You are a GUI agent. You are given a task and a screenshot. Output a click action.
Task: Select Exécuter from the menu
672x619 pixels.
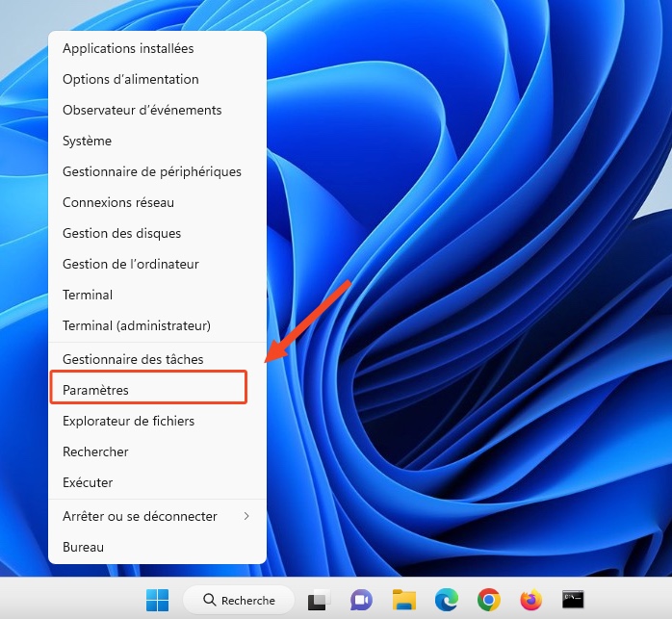tap(88, 482)
